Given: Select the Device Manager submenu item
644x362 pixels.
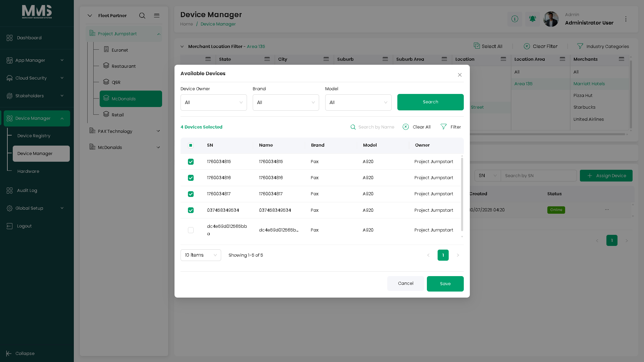Looking at the screenshot, I should click(x=41, y=154).
